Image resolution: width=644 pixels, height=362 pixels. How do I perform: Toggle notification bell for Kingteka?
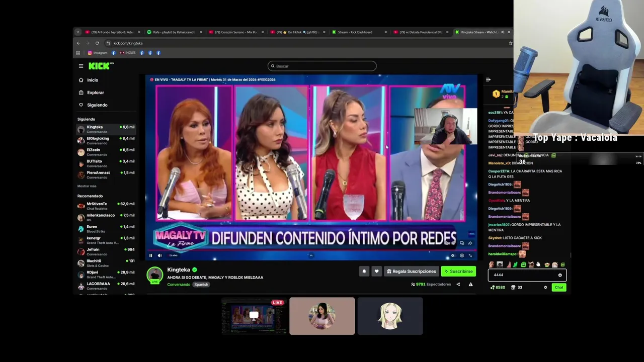[364, 271]
